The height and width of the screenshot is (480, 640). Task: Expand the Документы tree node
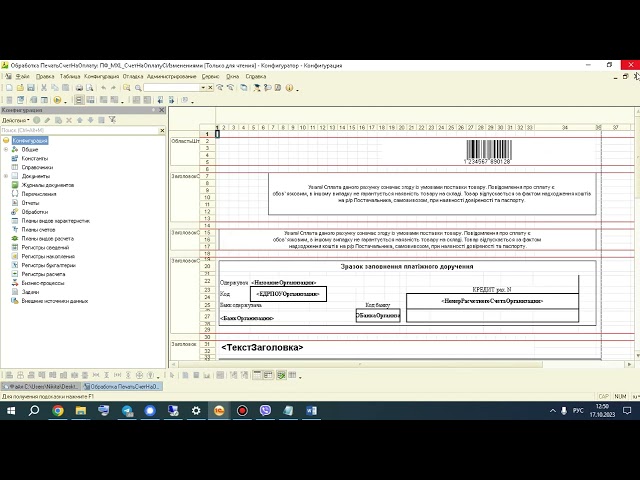(x=6, y=176)
